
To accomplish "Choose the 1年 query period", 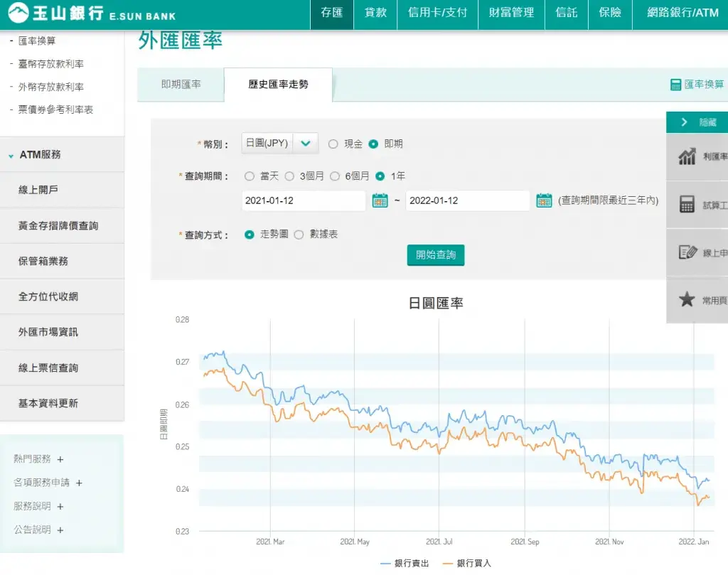I will click(380, 176).
